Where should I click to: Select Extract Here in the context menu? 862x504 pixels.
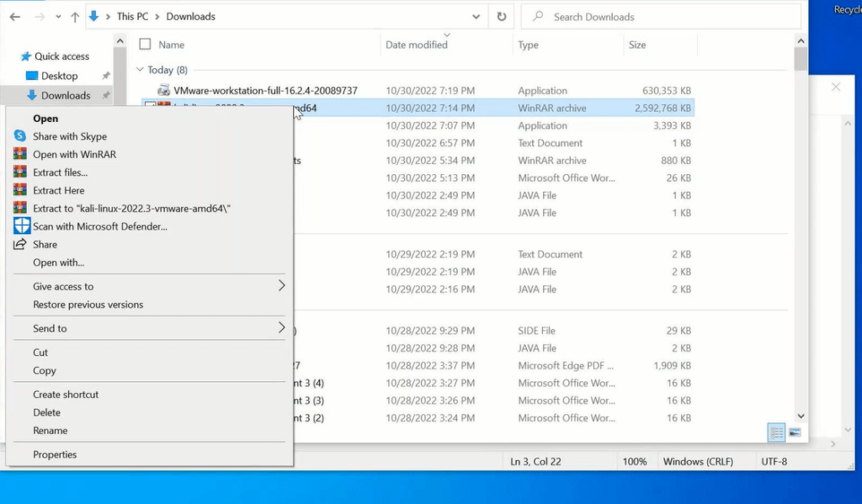(x=58, y=191)
